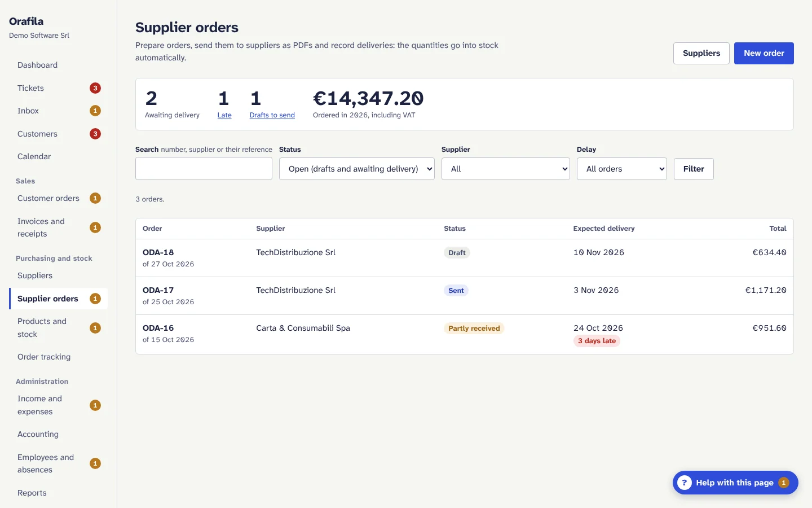
Task: Go to Dashboard in the sidebar
Action: click(58, 65)
